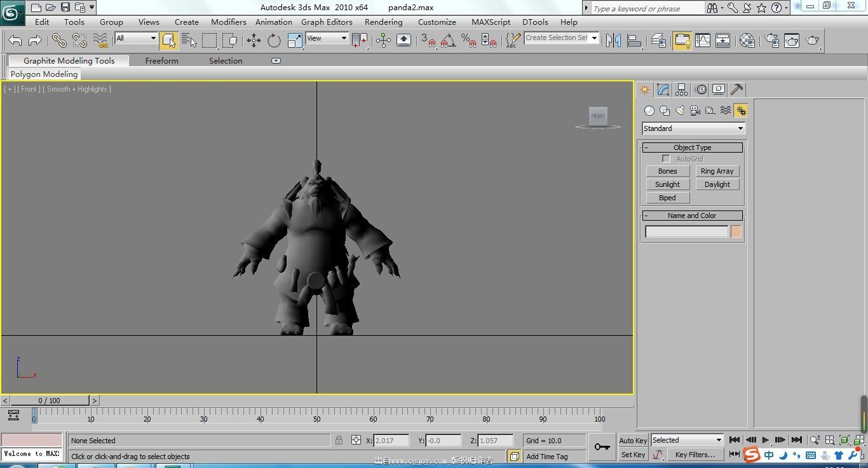Click the Undo arrow icon
Viewport: 868px width, 468px height.
[x=15, y=41]
